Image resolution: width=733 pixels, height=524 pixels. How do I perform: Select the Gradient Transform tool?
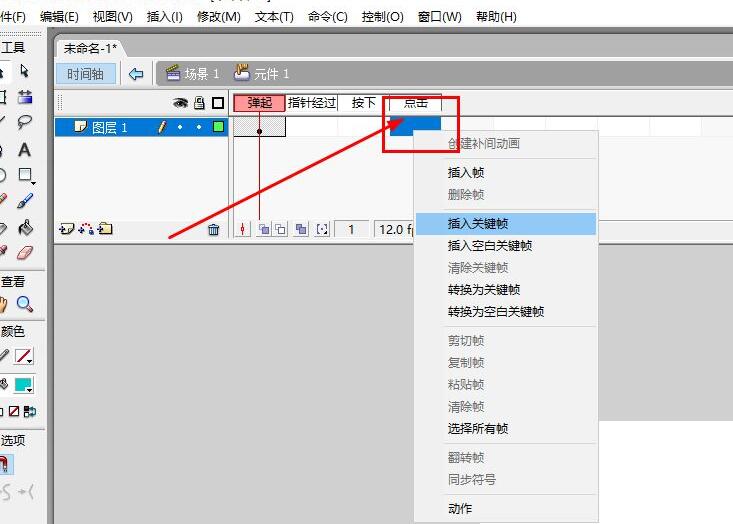point(24,97)
